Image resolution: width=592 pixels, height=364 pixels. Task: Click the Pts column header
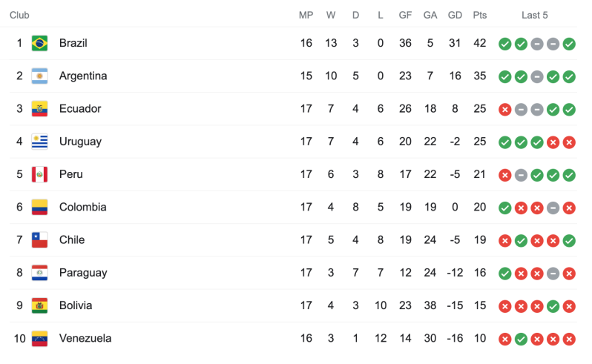pos(480,15)
